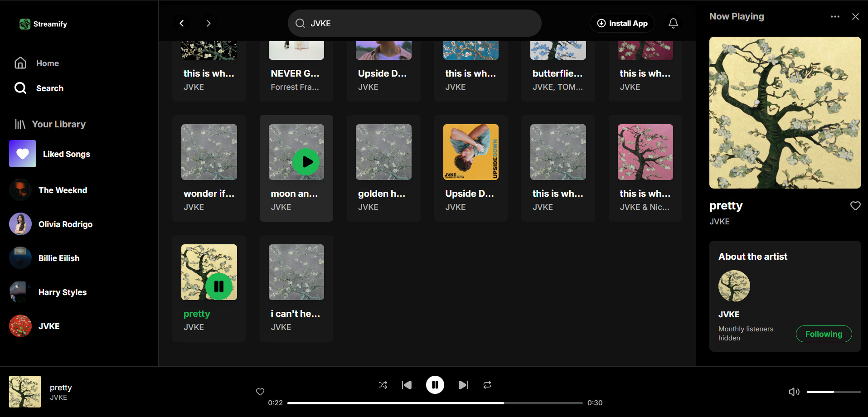Open the 'Upside D...' card with orange cover
Viewport: 868px width, 417px height.
[471, 168]
